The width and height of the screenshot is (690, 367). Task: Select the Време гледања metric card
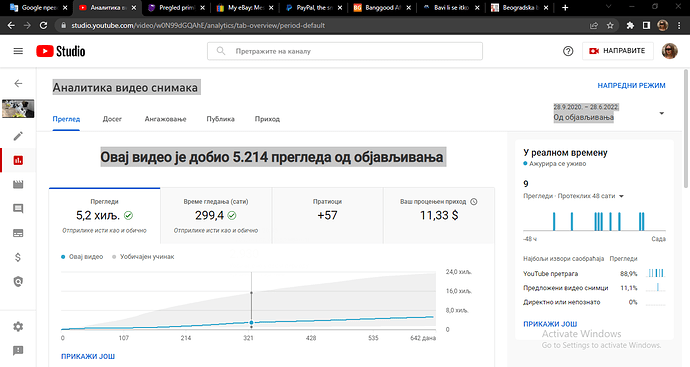pyautogui.click(x=216, y=216)
